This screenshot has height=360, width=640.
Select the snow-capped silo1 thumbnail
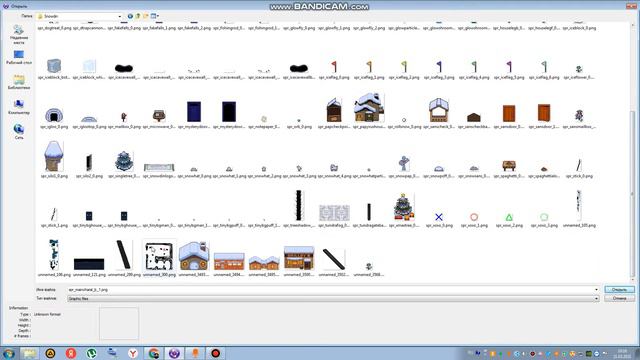54,156
